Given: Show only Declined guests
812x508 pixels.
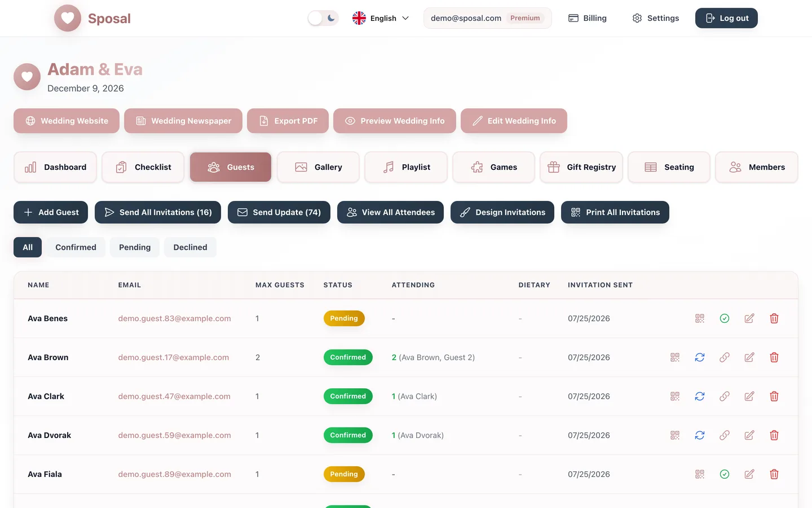Looking at the screenshot, I should pos(190,247).
